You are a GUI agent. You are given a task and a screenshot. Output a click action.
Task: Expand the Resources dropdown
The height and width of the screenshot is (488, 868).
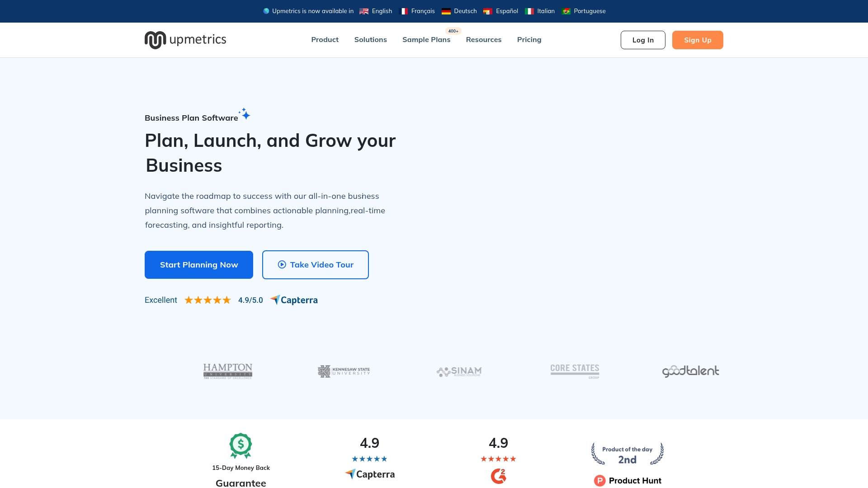point(484,40)
